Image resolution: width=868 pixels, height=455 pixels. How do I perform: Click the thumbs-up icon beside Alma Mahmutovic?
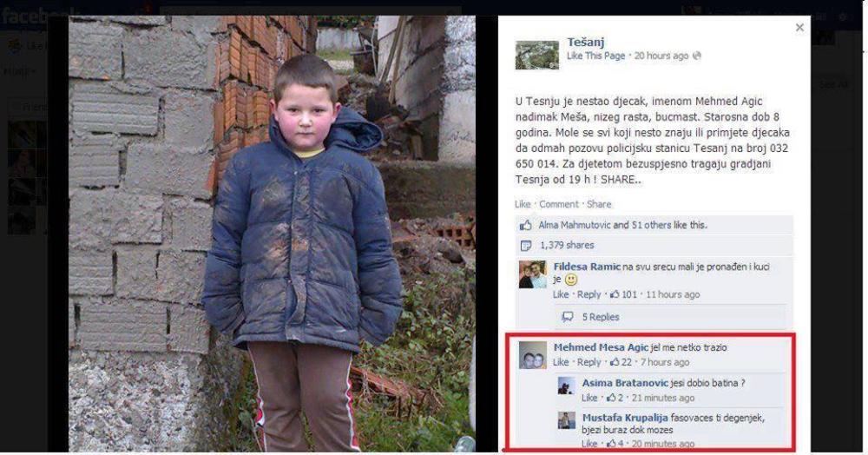pyautogui.click(x=525, y=225)
